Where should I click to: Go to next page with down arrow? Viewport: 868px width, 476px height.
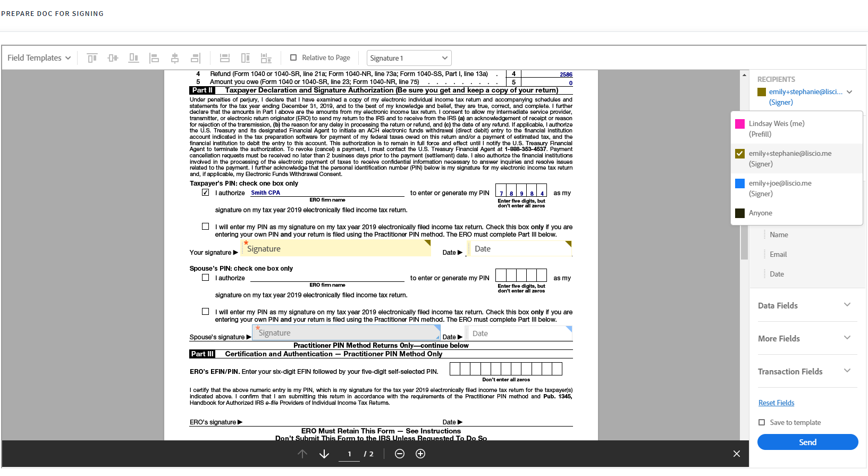(324, 454)
